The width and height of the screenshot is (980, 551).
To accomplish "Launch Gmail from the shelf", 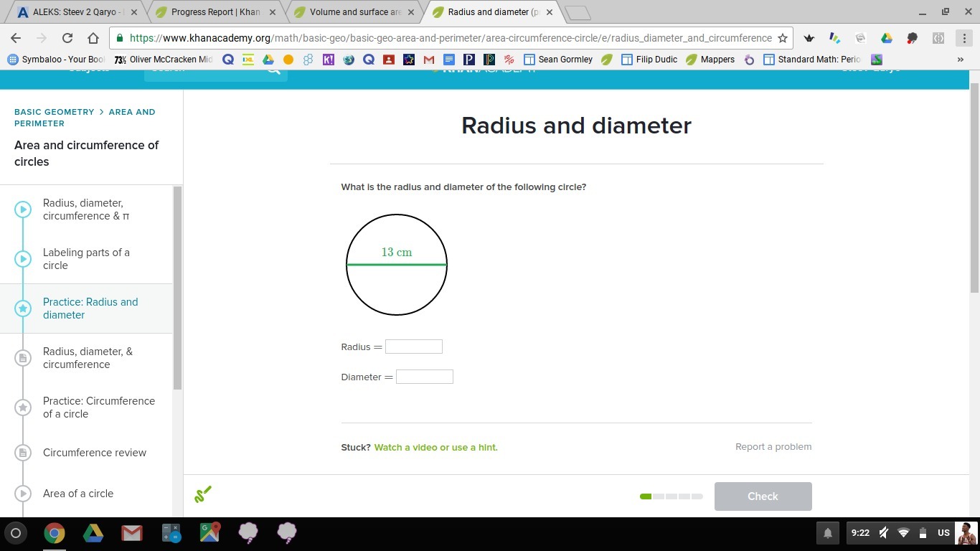I will (132, 532).
